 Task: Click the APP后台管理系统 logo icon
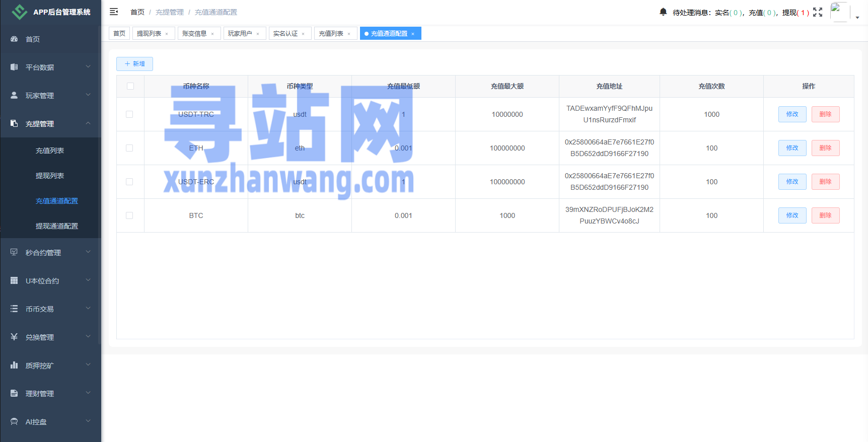tap(20, 12)
